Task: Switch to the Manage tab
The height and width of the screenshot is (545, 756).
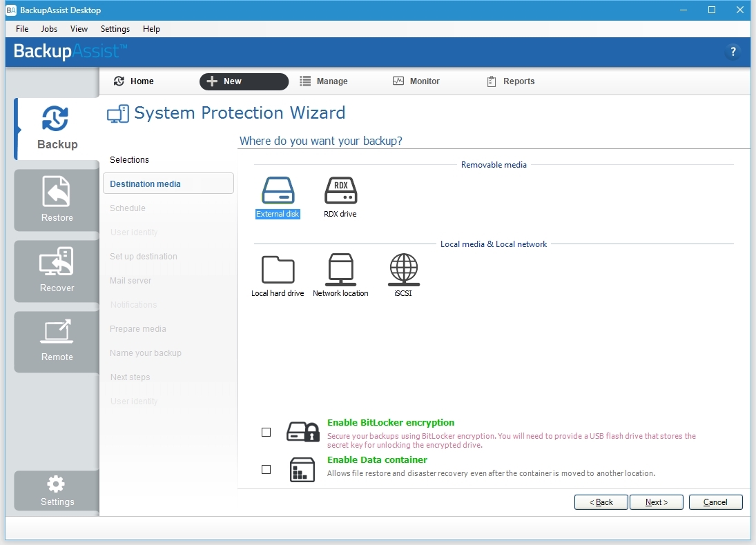Action: pyautogui.click(x=324, y=81)
